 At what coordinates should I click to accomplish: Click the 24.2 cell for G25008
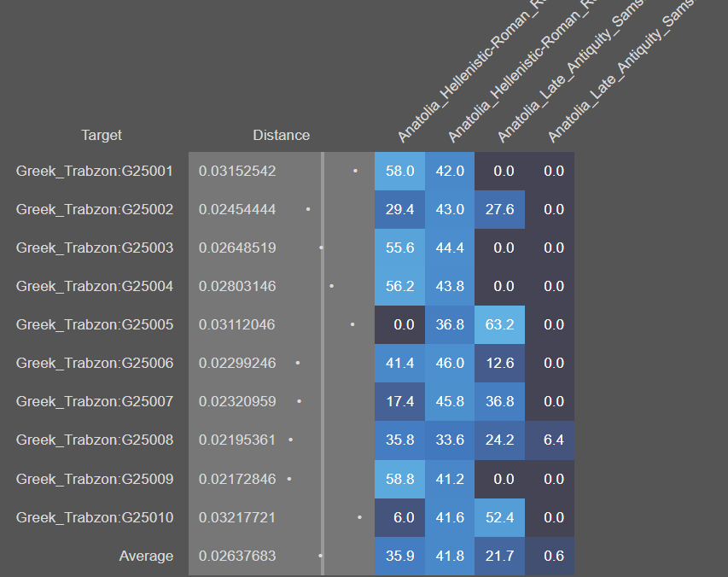coord(499,440)
